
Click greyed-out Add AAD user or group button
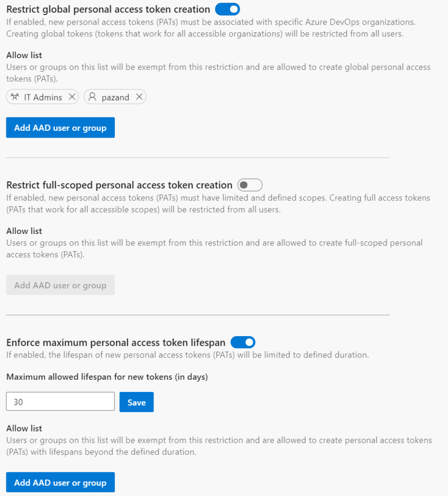(x=60, y=285)
